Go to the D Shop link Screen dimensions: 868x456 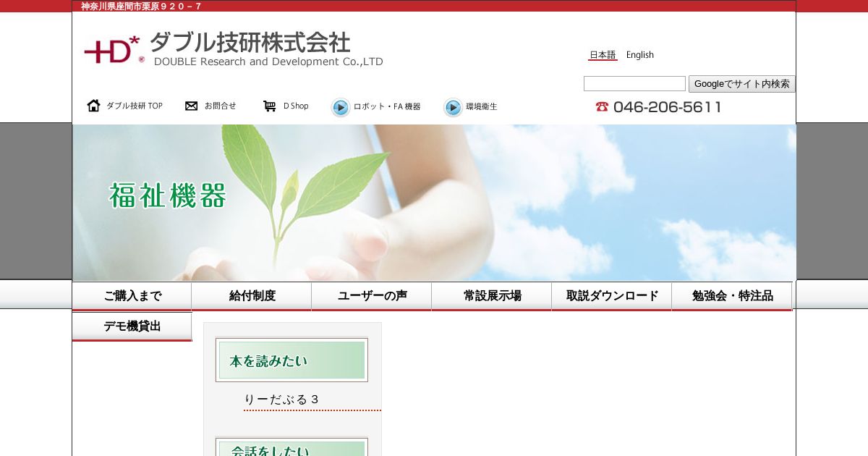[296, 106]
